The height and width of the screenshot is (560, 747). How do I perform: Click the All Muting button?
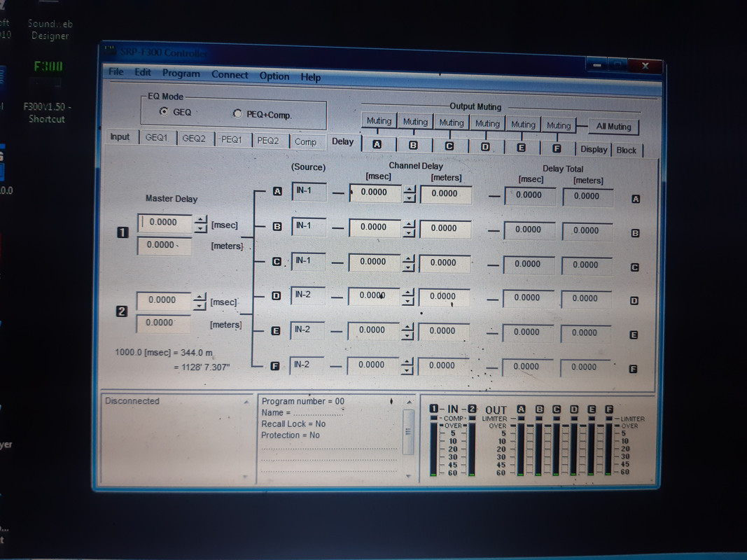pyautogui.click(x=613, y=127)
